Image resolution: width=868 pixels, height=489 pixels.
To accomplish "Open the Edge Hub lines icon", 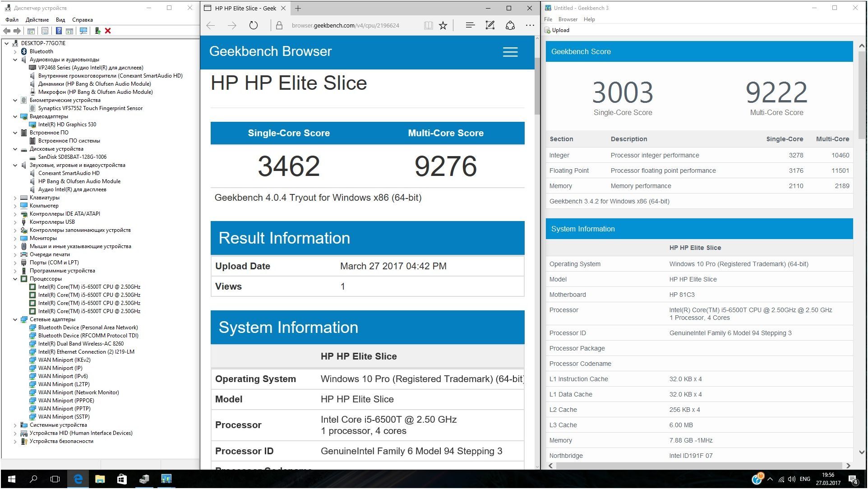I will pos(470,25).
